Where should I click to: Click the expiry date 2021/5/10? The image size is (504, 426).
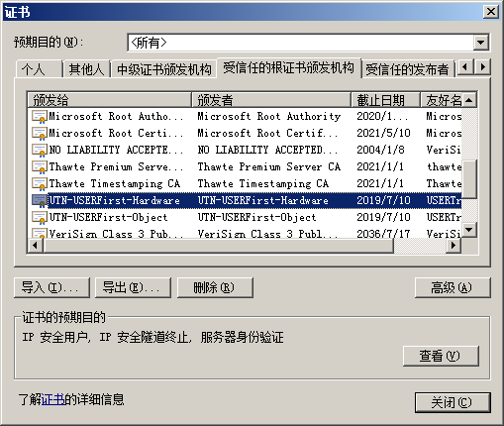(x=383, y=134)
